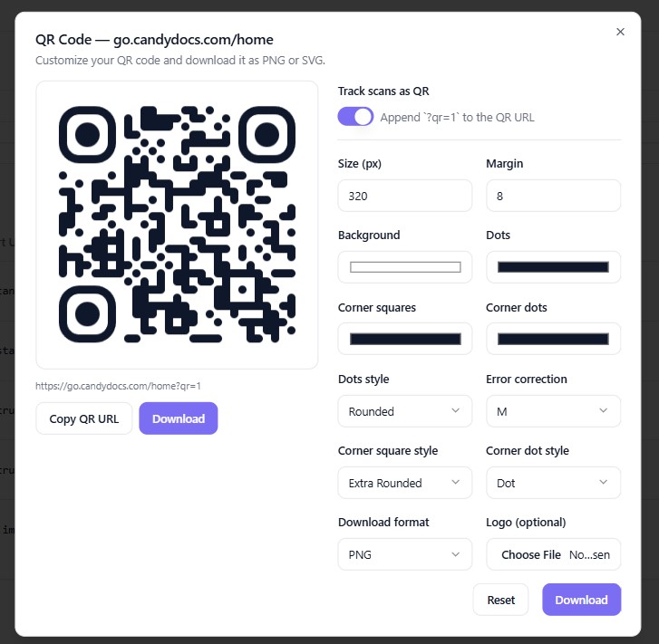Select the Corner dots color swatch

(x=553, y=339)
